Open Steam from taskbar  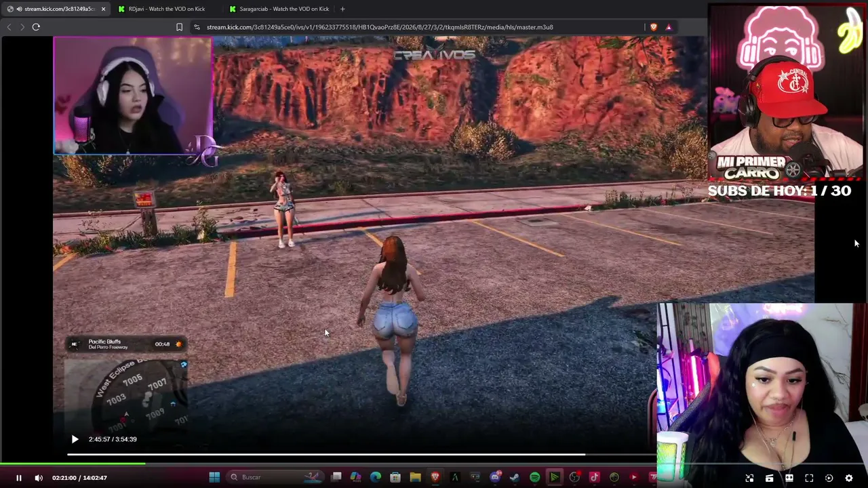[515, 477]
